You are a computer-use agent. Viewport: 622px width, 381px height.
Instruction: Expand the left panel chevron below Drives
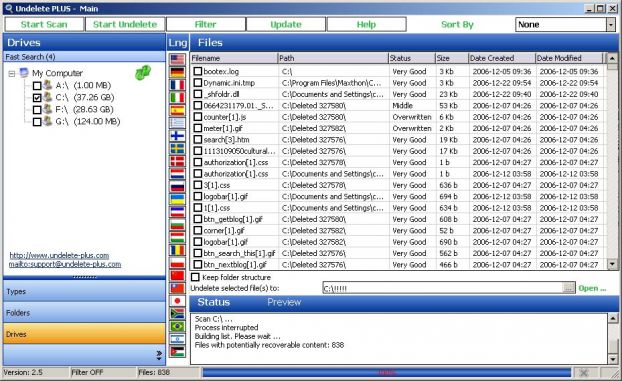159,355
